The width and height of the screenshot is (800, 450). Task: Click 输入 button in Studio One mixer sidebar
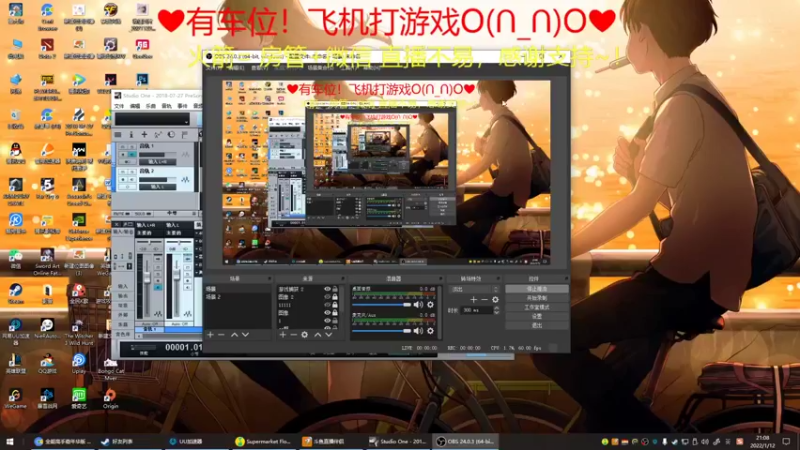[123, 286]
